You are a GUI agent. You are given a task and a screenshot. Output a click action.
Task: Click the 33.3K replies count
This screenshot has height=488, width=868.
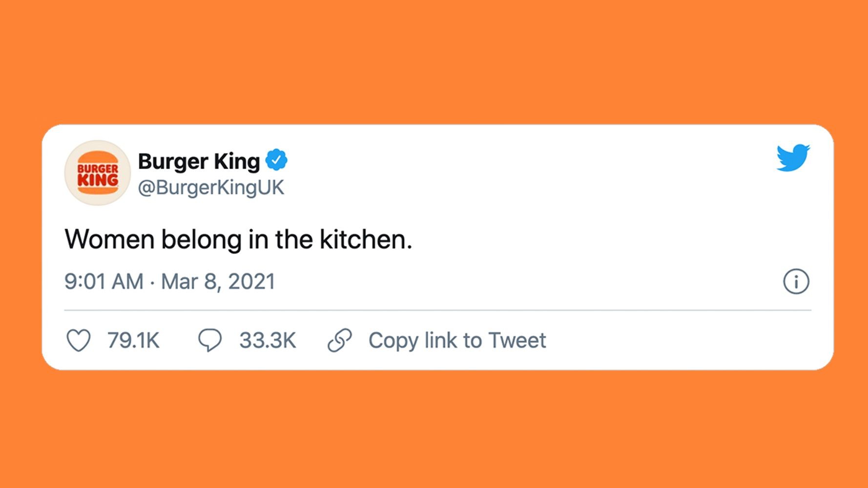pos(268,340)
